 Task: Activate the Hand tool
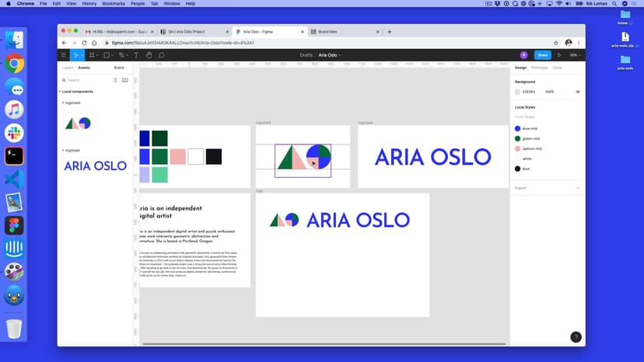[149, 55]
